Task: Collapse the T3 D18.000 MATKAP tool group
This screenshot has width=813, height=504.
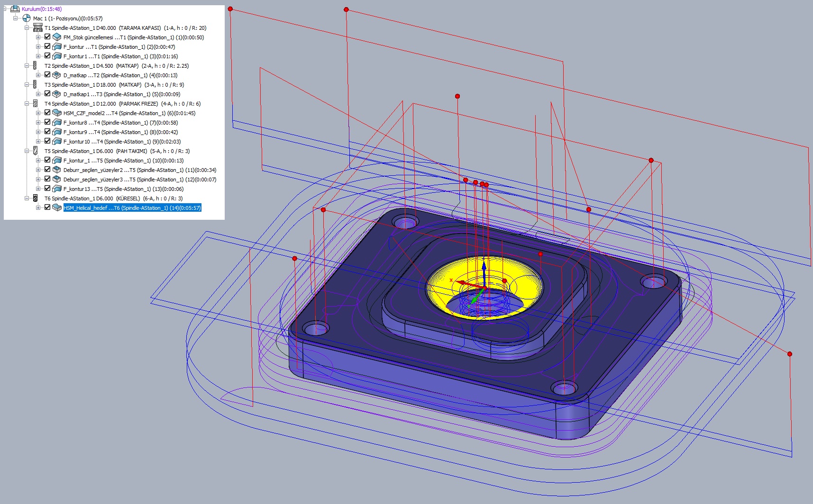Action: pyautogui.click(x=27, y=84)
